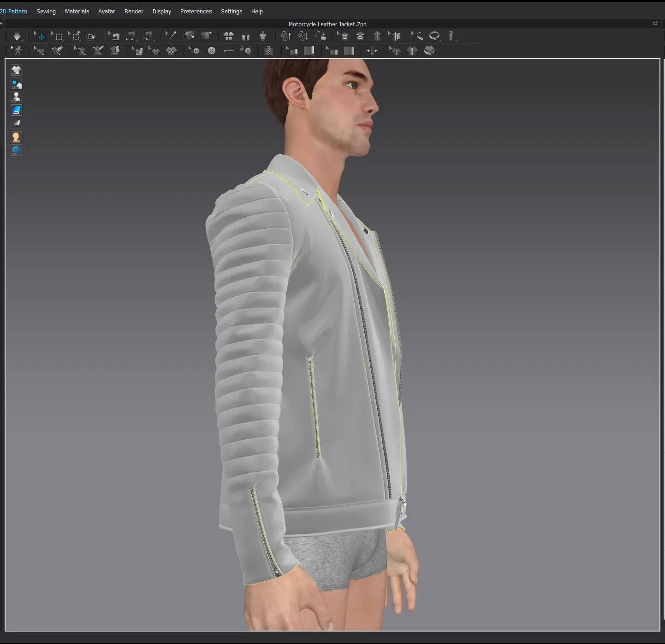The image size is (665, 644).
Task: Select the Edit Binding roll tool
Action: pyautogui.click(x=291, y=51)
